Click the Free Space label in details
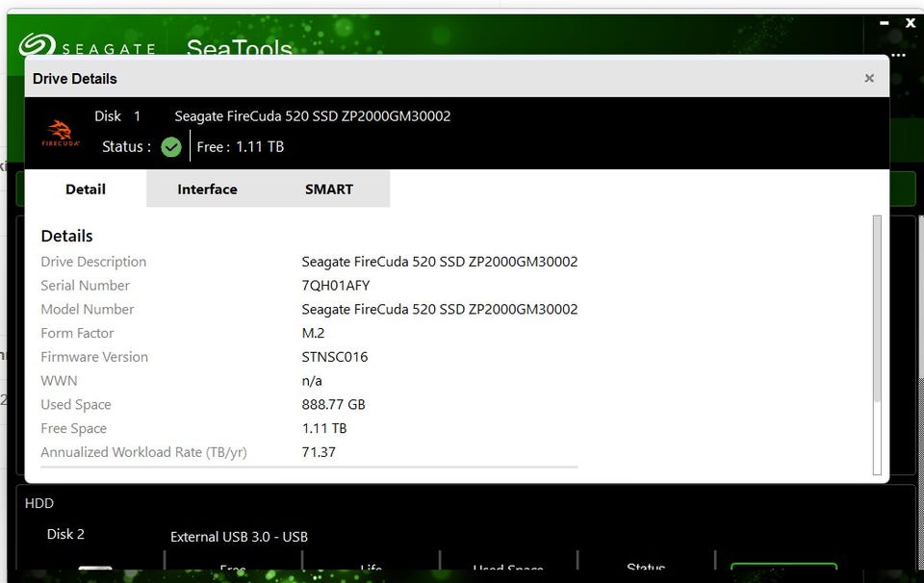Viewport: 924px width, 583px height. 74,428
